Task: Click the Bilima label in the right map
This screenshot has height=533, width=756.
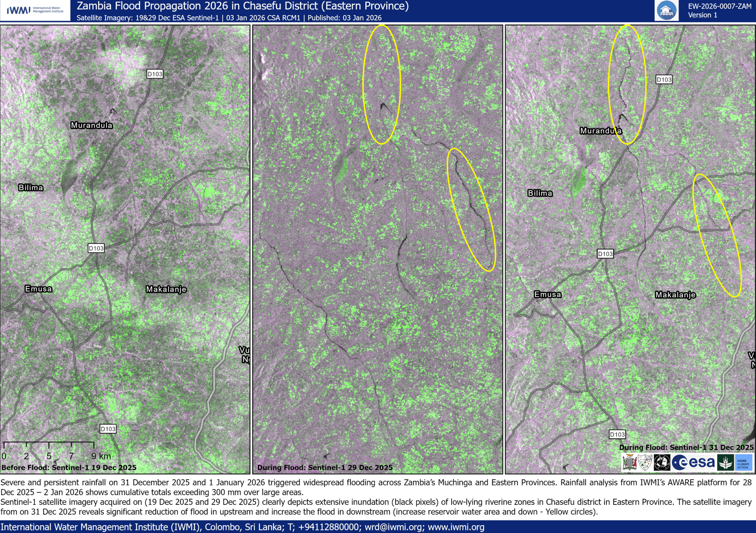Action: coord(540,193)
